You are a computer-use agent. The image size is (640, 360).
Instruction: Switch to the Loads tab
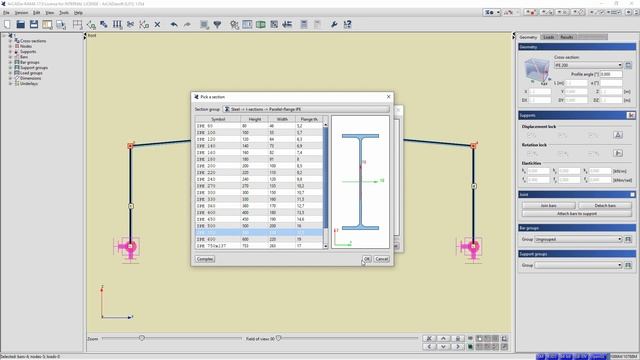pos(549,37)
